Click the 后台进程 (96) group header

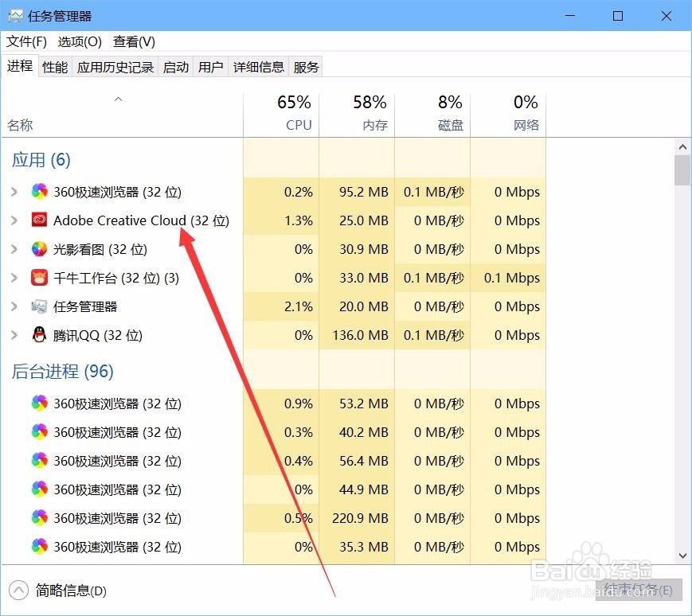pos(63,372)
